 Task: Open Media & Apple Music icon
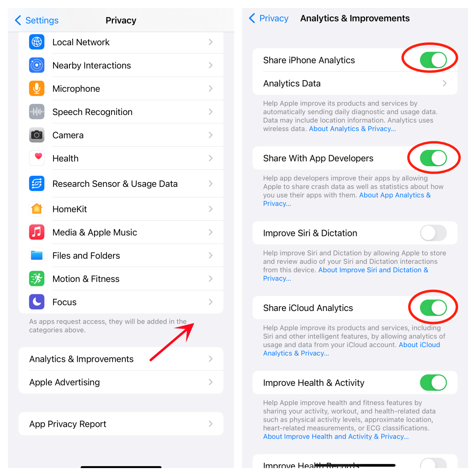pyautogui.click(x=36, y=232)
